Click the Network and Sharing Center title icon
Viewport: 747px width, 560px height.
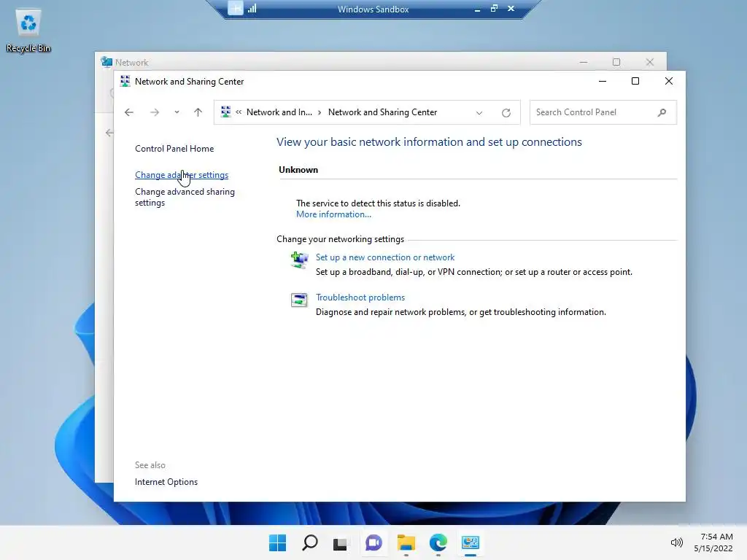point(125,82)
